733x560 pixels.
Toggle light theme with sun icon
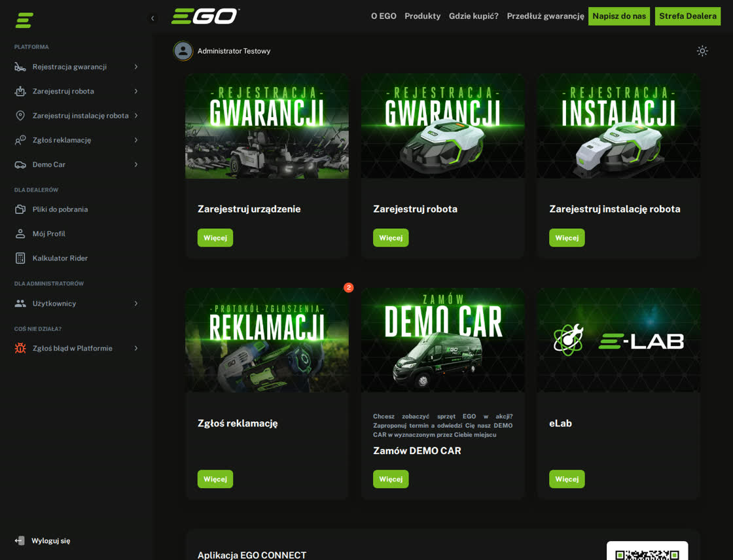(702, 50)
